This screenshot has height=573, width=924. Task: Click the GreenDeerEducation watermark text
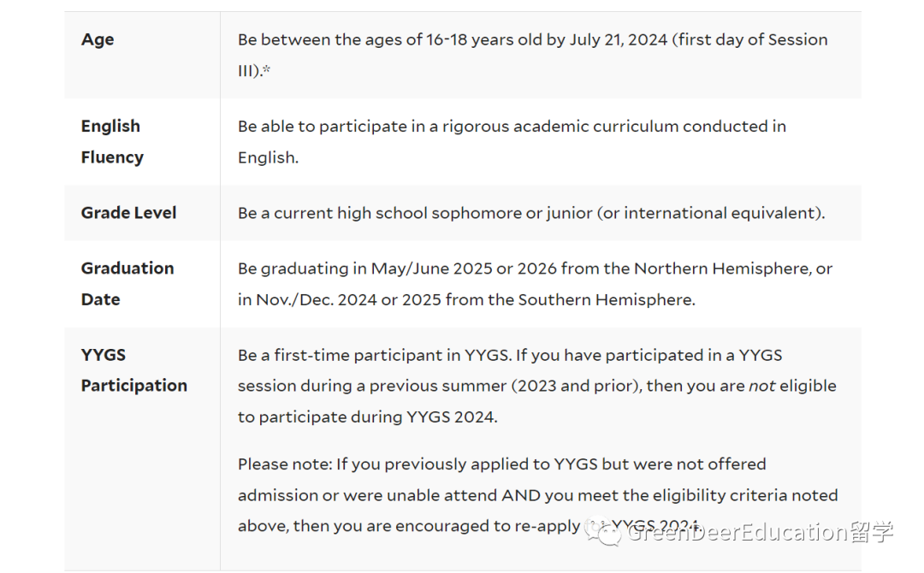coord(761,532)
